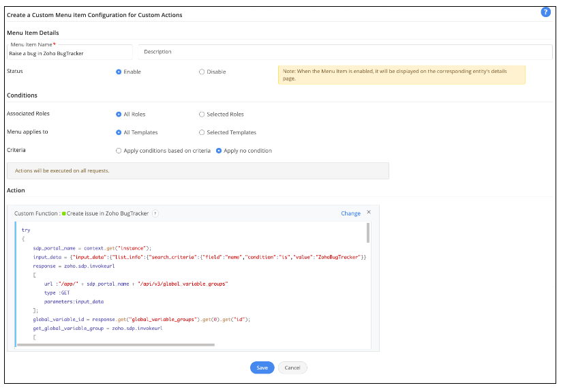Choose Apply conditions based on criteria
Screen dimensions: 561x392
click(x=119, y=151)
